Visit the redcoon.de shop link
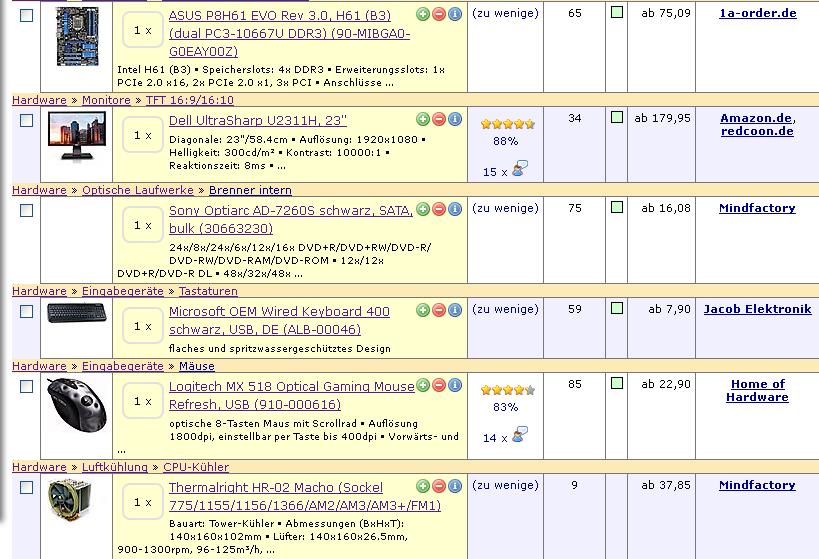Viewport: 819px width, 559px height. coord(757,131)
